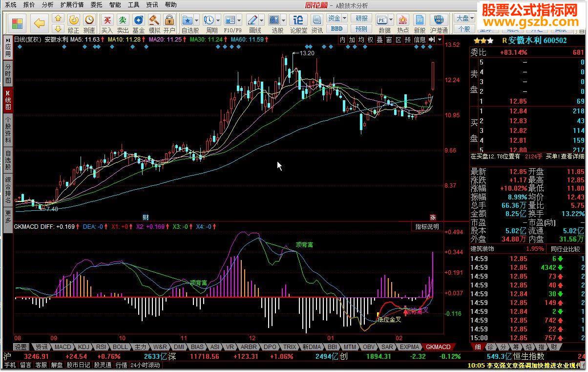Expand the 周期 period dropdown arrow
The height and width of the screenshot is (372, 588).
pos(218,21)
